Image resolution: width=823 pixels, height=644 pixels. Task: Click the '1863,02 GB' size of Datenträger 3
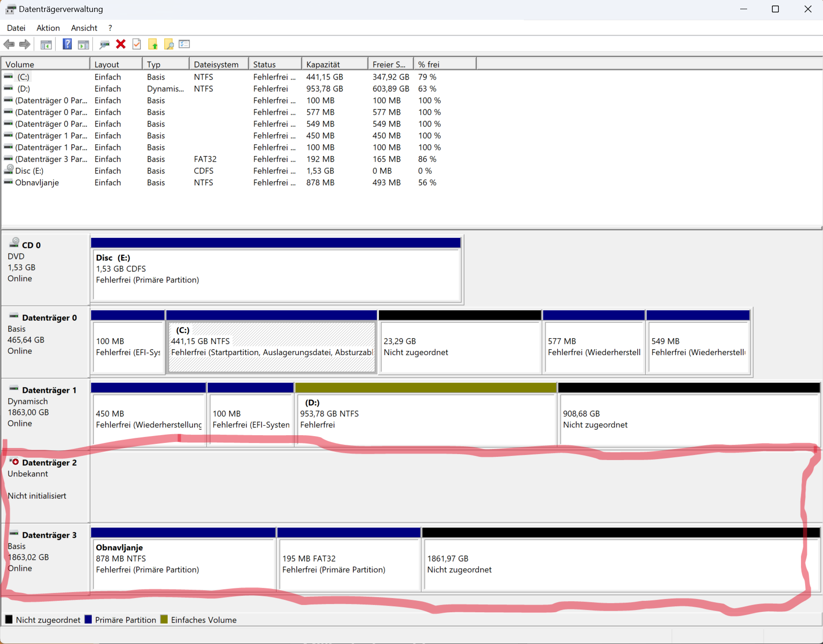tap(28, 557)
